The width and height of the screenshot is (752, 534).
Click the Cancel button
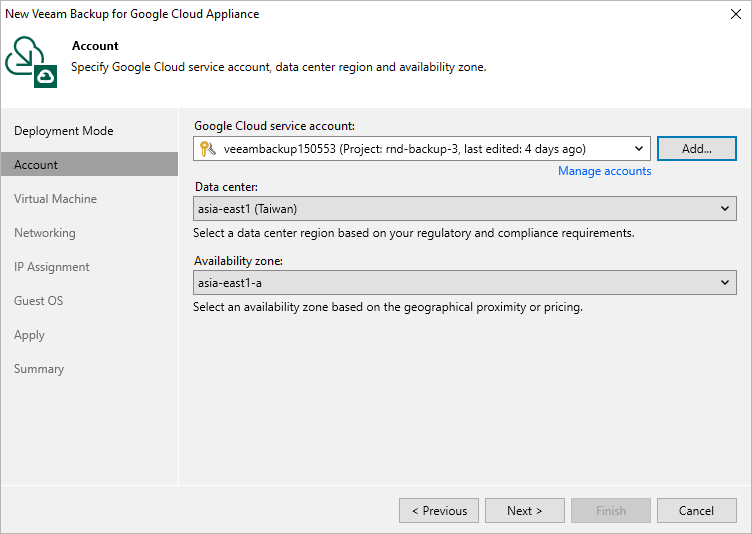tap(696, 510)
